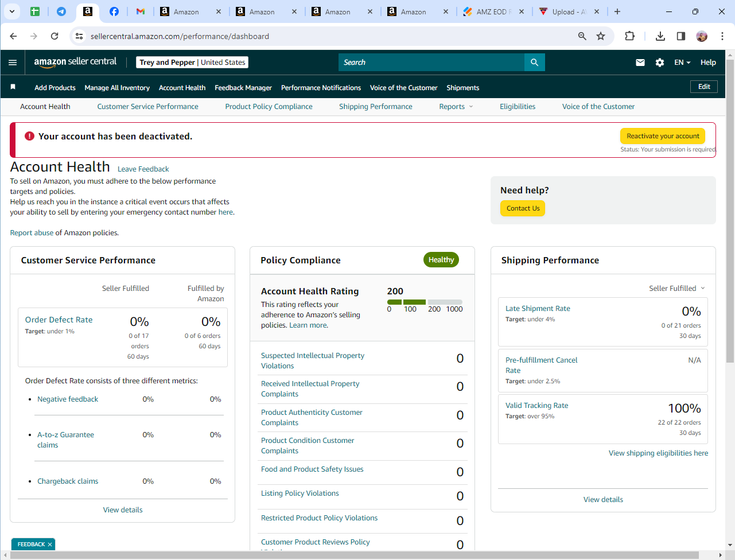Open Listing Policy Violations link

(x=300, y=493)
